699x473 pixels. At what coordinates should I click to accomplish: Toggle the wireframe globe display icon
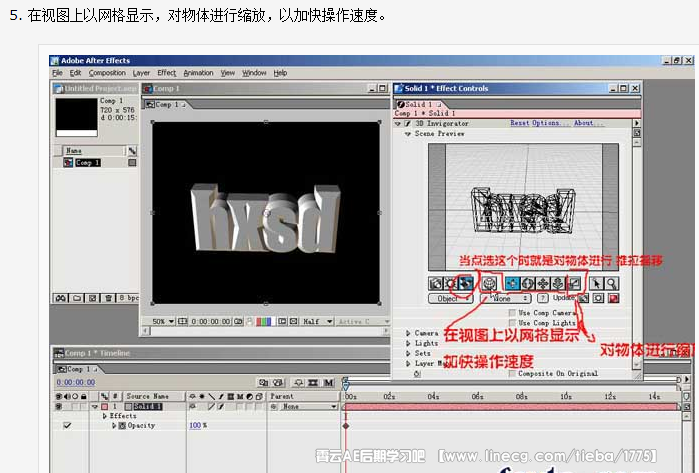(489, 284)
